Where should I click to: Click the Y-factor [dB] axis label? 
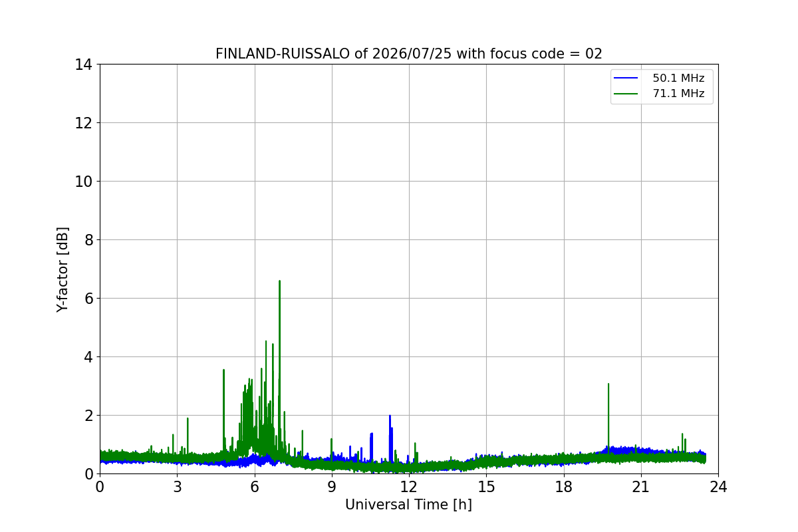click(63, 269)
